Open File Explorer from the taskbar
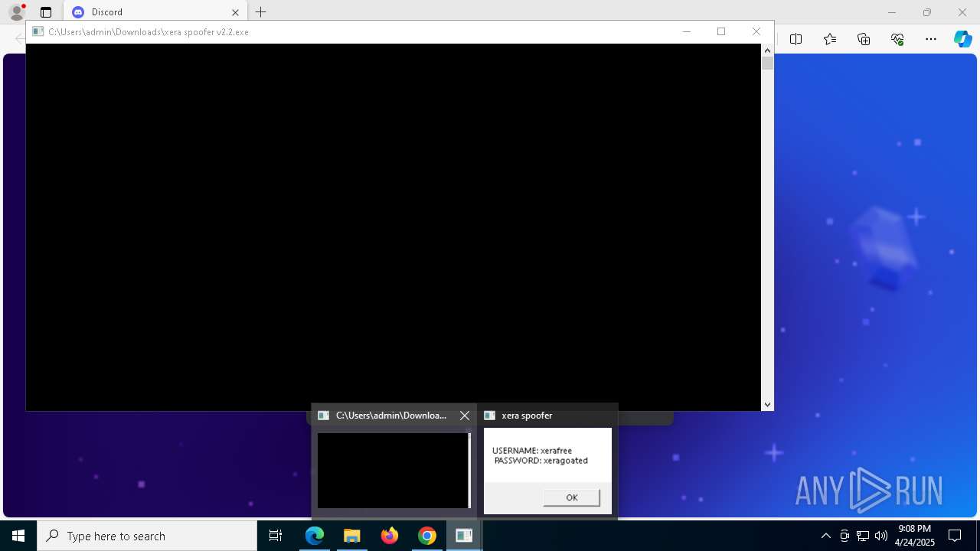The height and width of the screenshot is (551, 980). click(x=352, y=536)
